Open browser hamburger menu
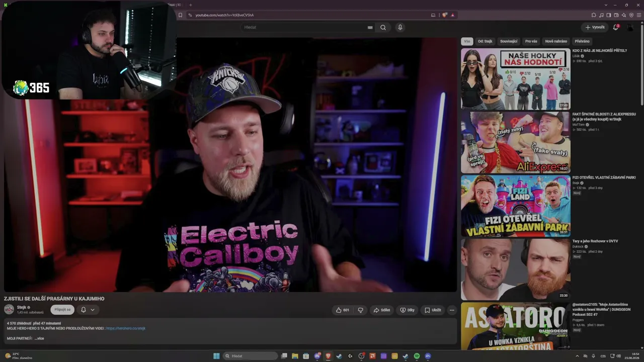This screenshot has width=644, height=362. point(639,15)
